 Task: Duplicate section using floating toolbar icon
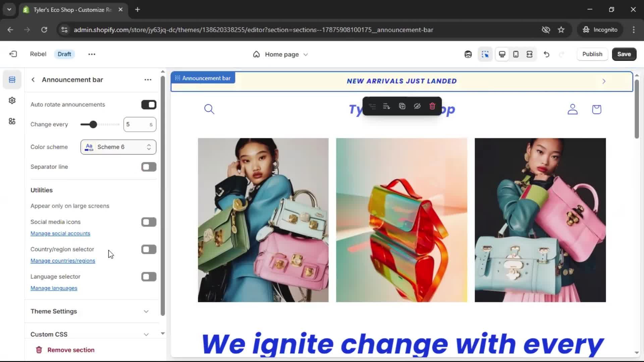(x=402, y=106)
